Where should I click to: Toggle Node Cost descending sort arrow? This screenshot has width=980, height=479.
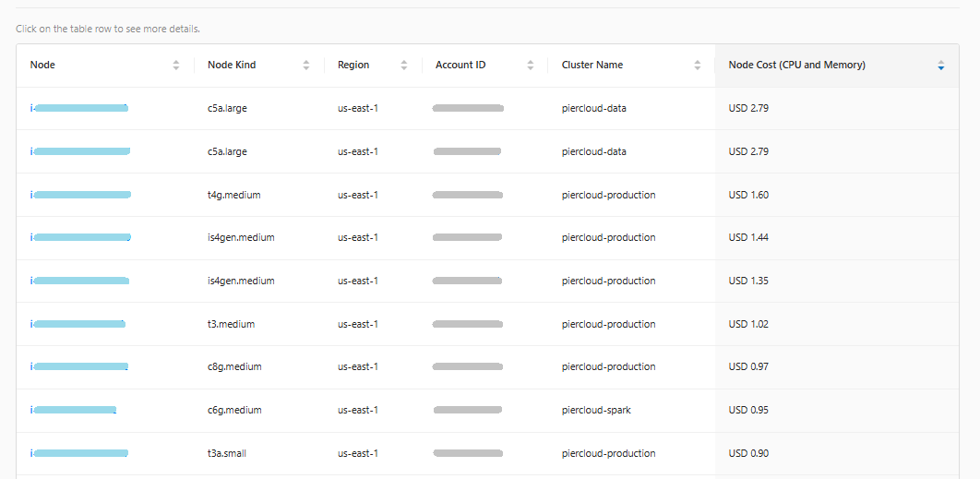coord(940,66)
